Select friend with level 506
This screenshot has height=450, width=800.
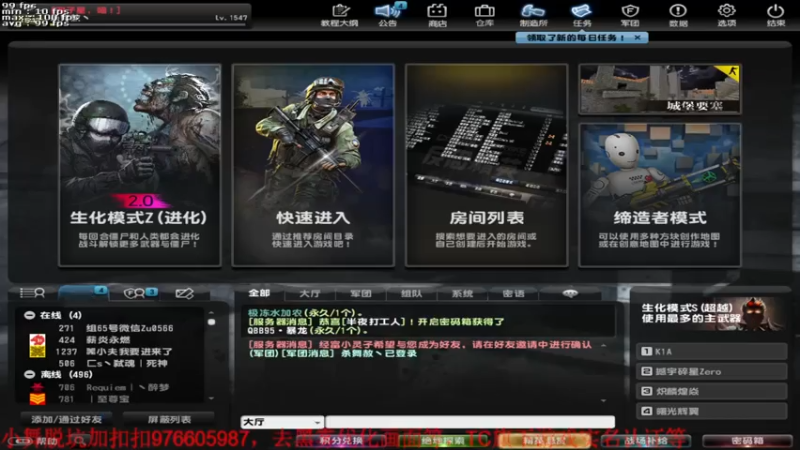click(115, 363)
